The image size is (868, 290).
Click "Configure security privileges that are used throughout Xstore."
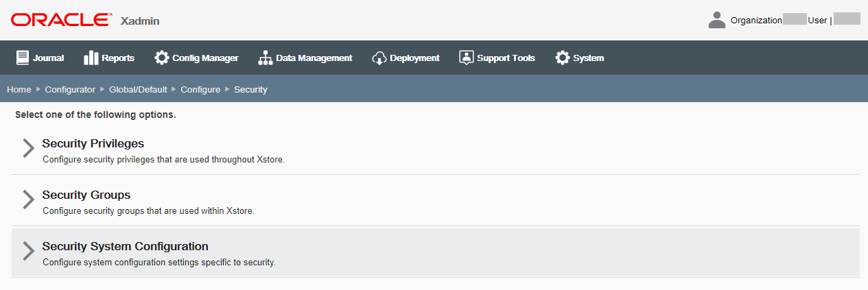point(163,160)
